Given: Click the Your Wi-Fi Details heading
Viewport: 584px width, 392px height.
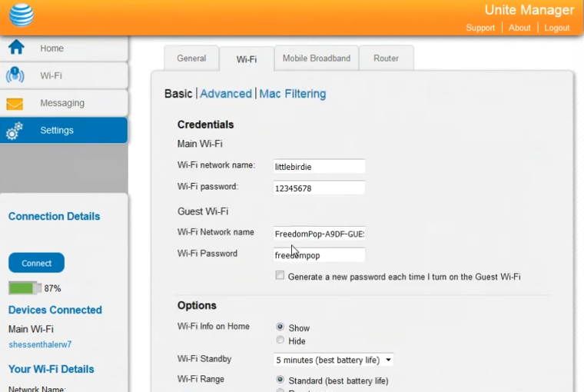Looking at the screenshot, I should pyautogui.click(x=51, y=369).
